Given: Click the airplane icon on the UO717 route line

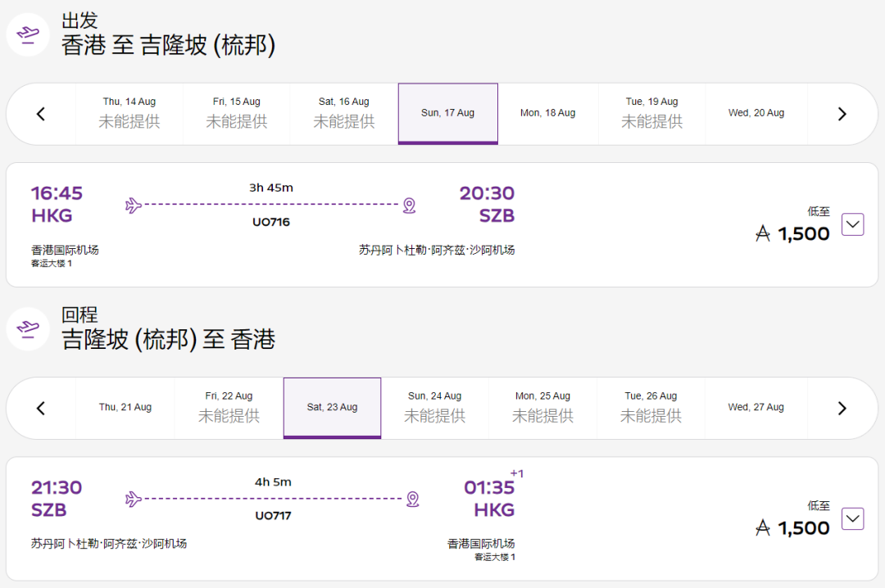Looking at the screenshot, I should pos(134,499).
